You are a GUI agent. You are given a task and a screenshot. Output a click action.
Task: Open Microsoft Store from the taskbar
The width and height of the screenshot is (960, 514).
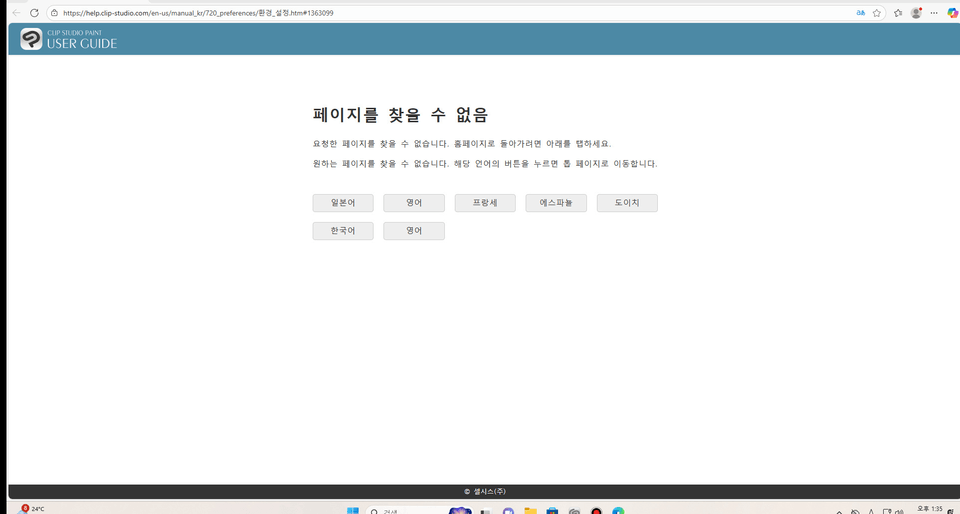coord(552,511)
